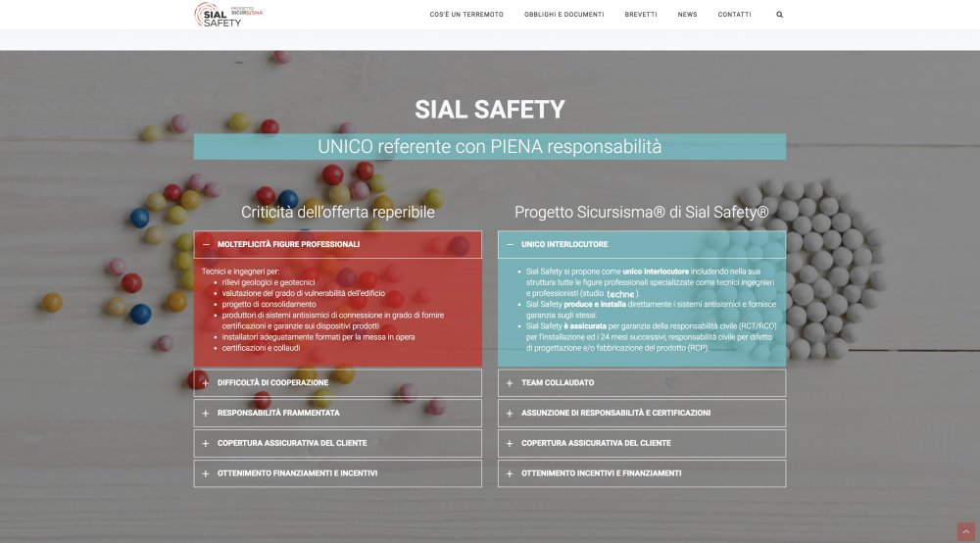
Task: Click the Criticità dell'offerta reperibile heading
Action: tap(337, 212)
